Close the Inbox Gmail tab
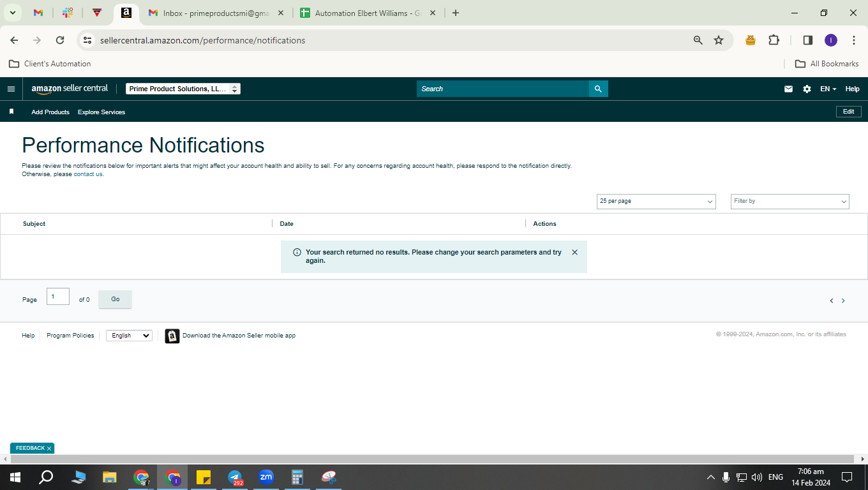Viewport: 868px width, 490px height. pyautogui.click(x=281, y=13)
